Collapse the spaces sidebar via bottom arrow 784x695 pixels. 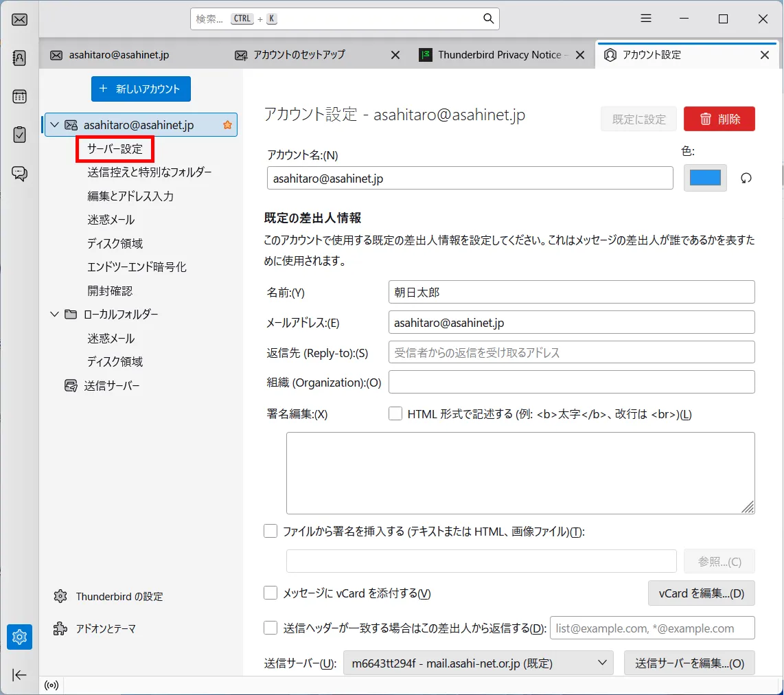point(19,675)
